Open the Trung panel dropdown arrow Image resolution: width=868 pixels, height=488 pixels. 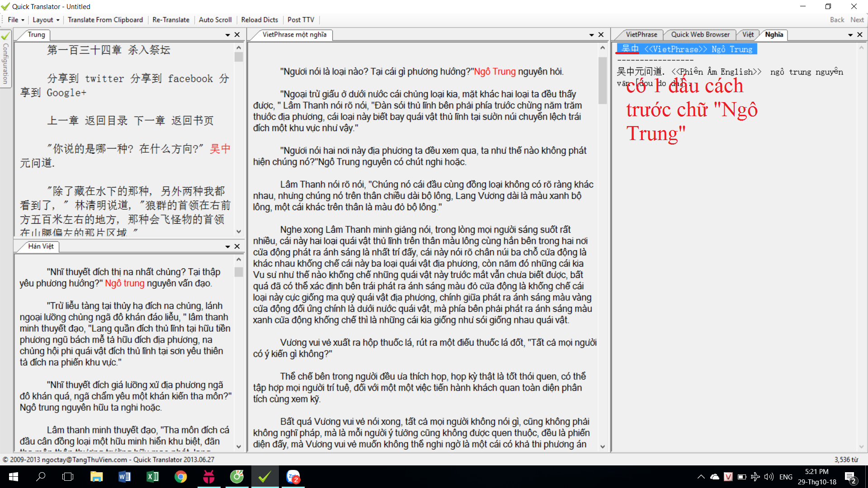coord(228,35)
